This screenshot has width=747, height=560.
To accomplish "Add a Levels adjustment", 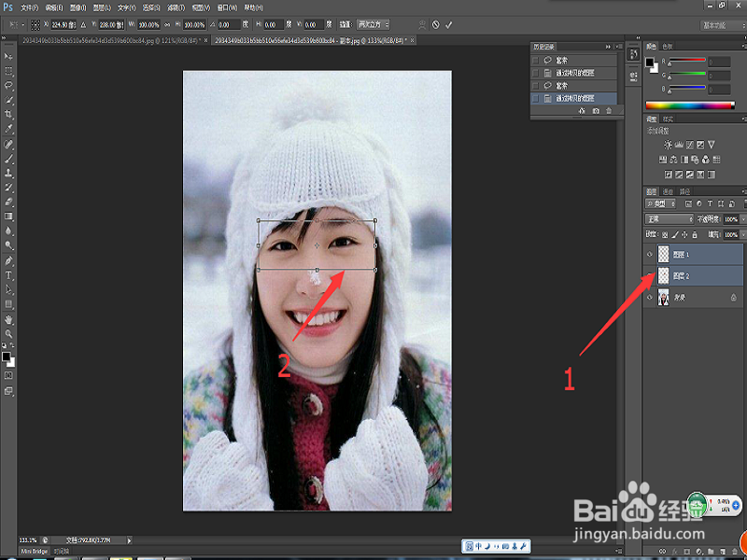I will pos(679,145).
